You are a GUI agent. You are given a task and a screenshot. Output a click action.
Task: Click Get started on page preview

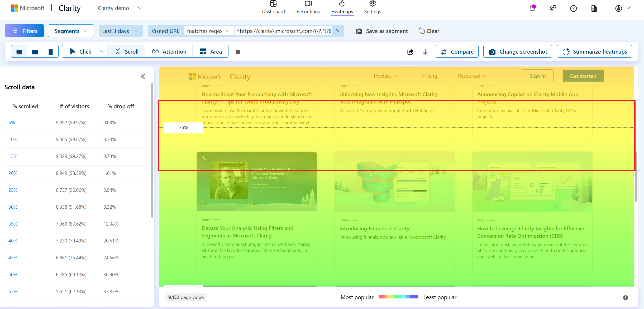pyautogui.click(x=583, y=76)
